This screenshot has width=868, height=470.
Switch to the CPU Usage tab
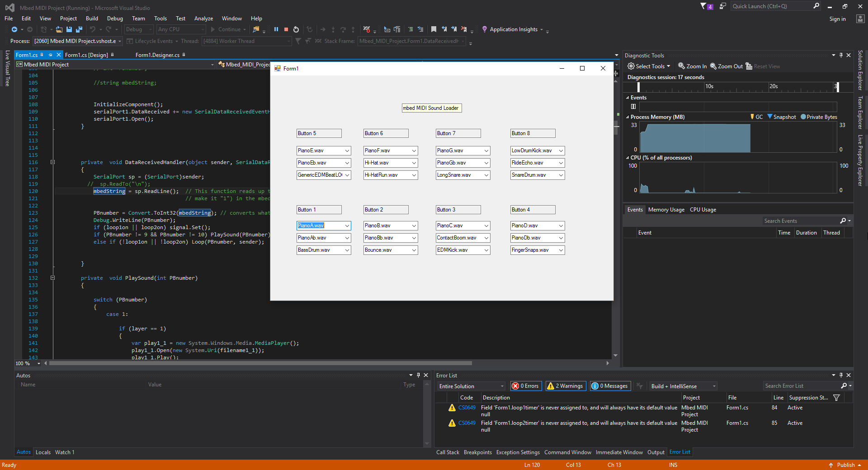tap(703, 210)
